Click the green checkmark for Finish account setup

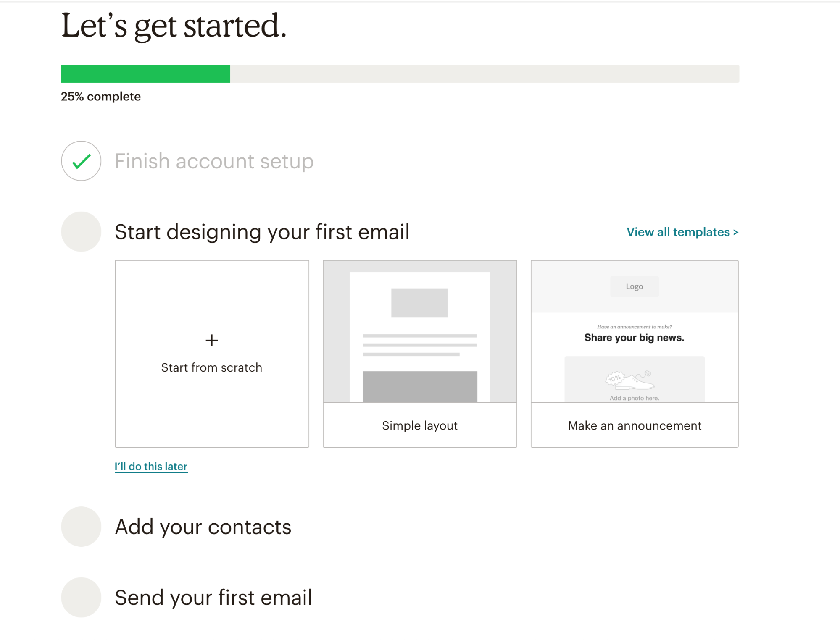[81, 161]
